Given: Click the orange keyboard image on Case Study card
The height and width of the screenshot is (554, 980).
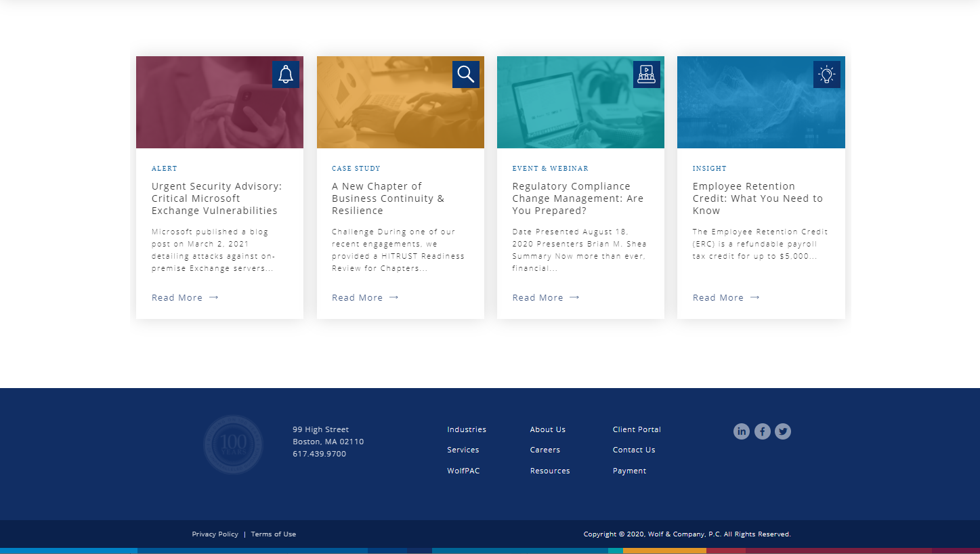Looking at the screenshot, I should pyautogui.click(x=400, y=102).
